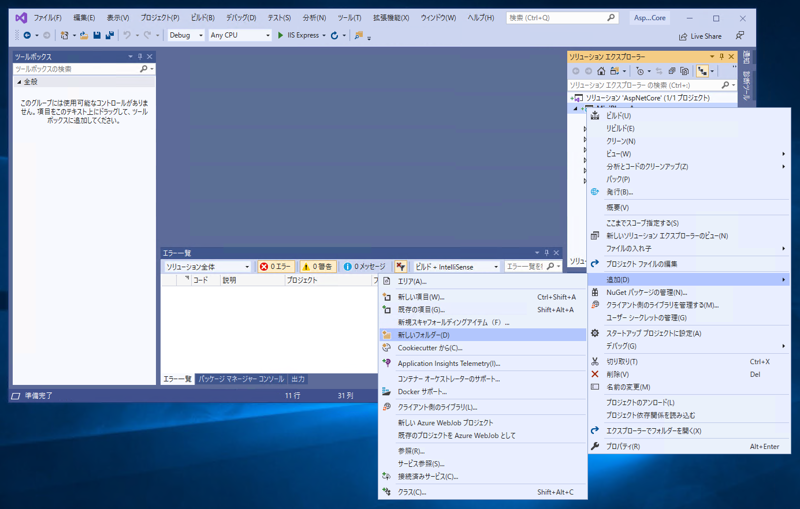Open the プロジェクト(P) menu
Screen dimensions: 800x509
tap(160, 18)
